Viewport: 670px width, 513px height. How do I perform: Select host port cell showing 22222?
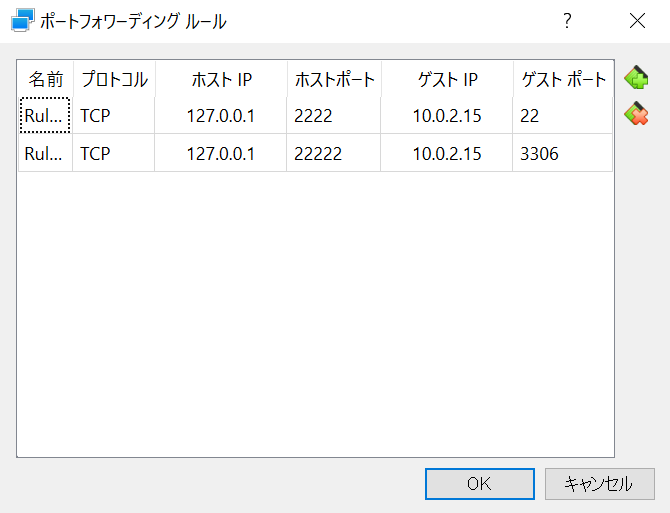(333, 153)
